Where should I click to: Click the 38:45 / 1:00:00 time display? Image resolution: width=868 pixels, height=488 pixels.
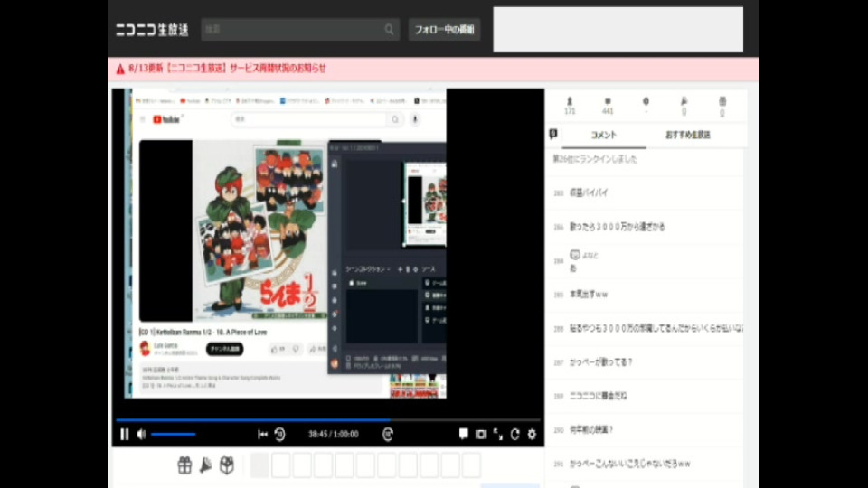click(x=334, y=435)
